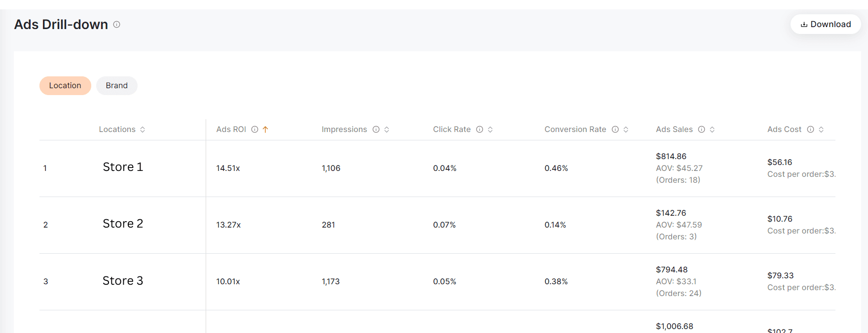Click the Ads ROI info icon

(254, 130)
